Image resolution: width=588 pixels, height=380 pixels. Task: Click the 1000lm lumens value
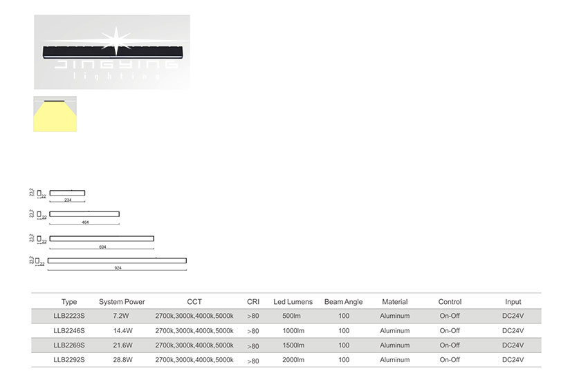click(x=293, y=331)
